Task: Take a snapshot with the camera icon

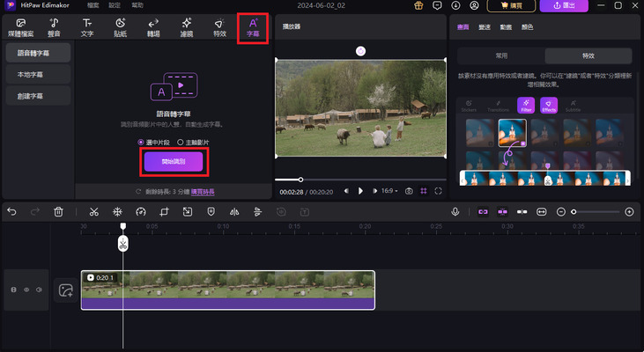Action: point(408,191)
